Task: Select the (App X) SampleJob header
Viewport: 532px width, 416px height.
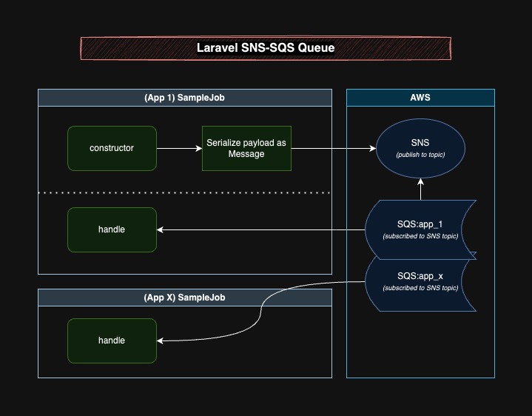Action: [x=185, y=298]
